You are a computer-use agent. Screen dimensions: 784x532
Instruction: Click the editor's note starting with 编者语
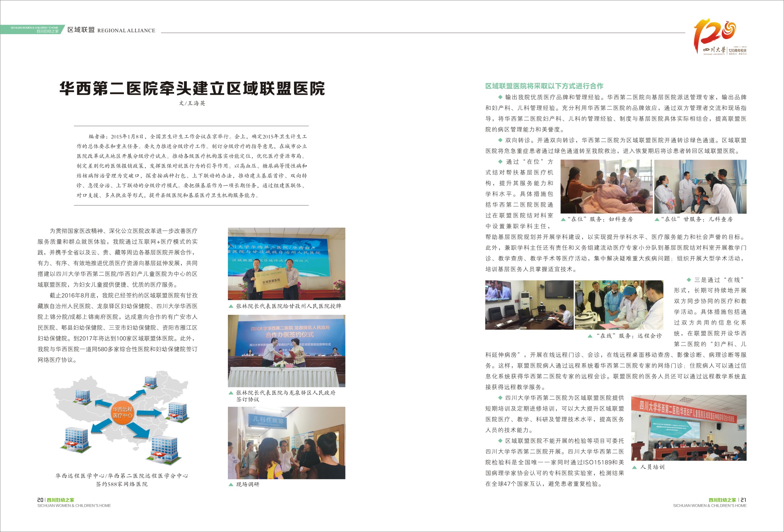click(192, 166)
